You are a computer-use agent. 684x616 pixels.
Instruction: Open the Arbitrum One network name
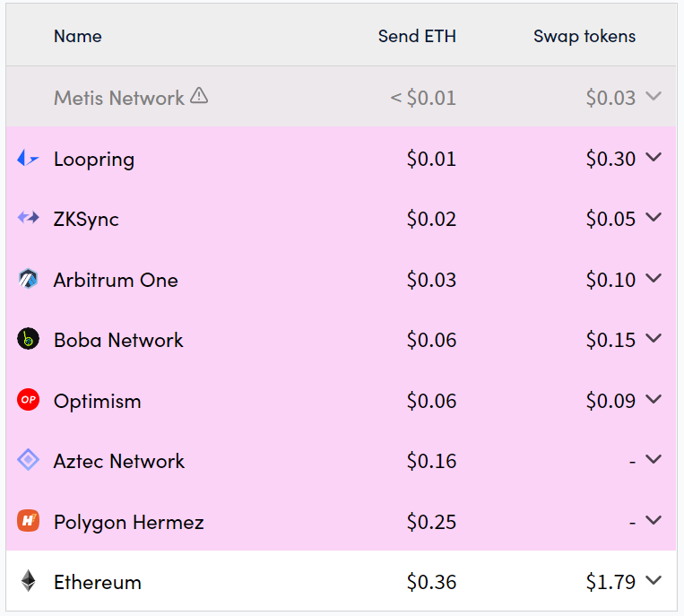tap(116, 280)
